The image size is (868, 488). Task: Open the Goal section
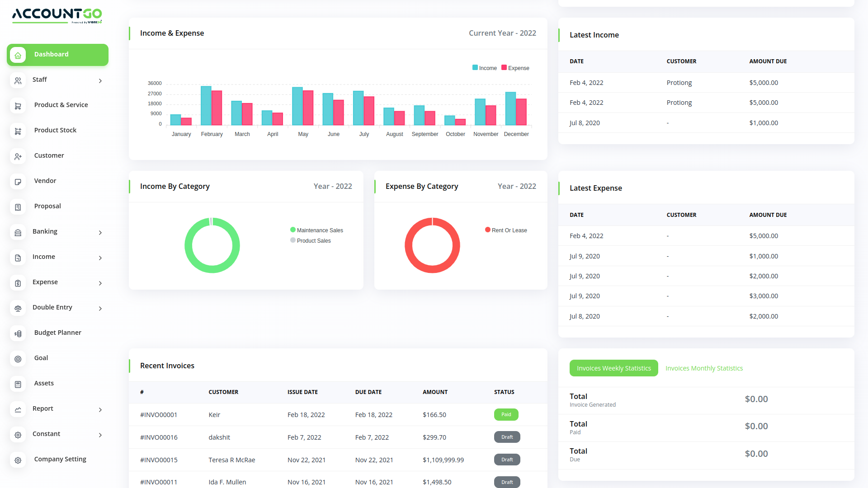point(41,357)
